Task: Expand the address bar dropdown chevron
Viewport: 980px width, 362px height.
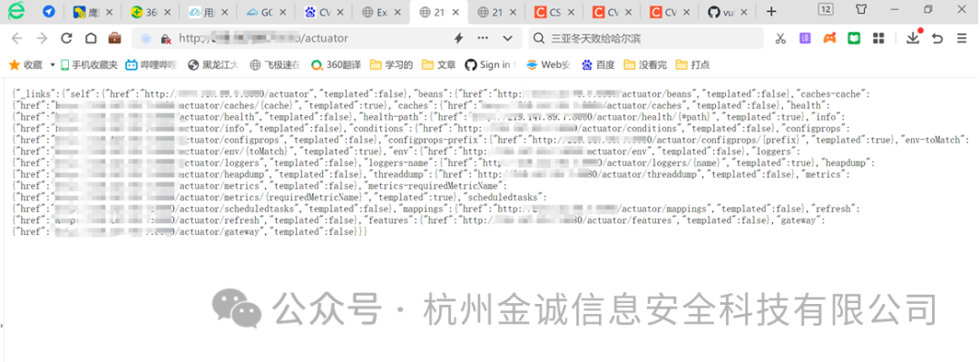Action: (507, 39)
